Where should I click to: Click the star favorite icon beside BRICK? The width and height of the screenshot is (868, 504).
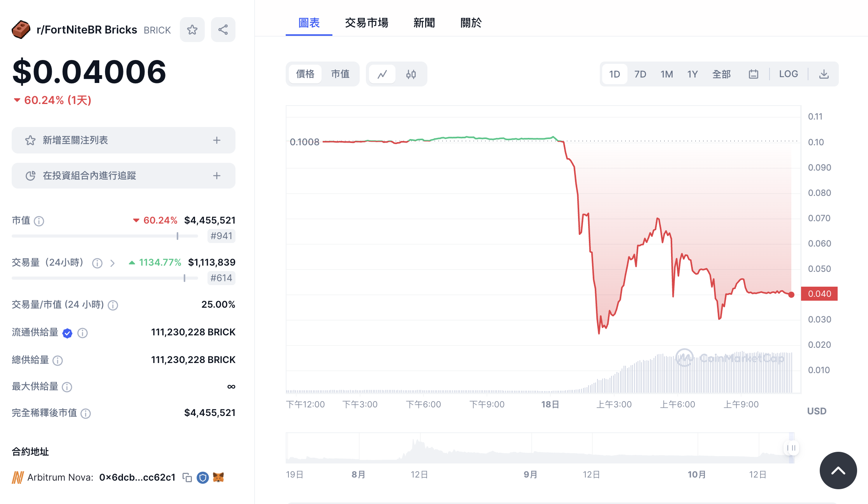(192, 30)
